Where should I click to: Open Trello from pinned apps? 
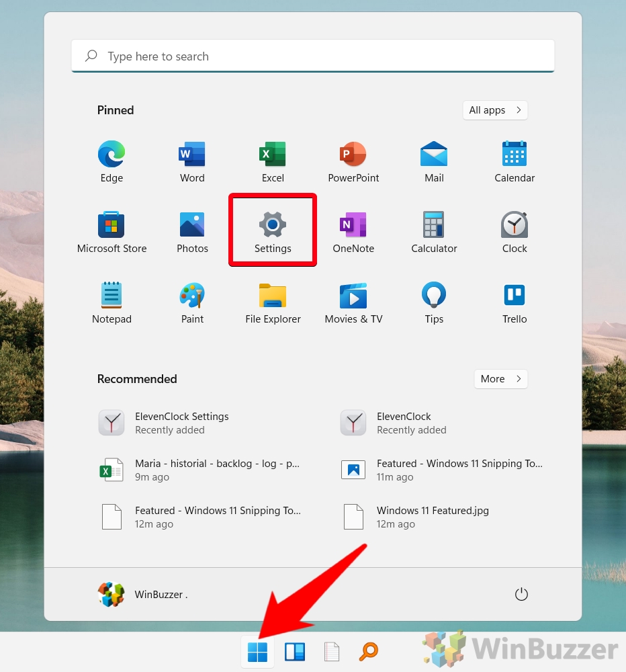coord(515,303)
